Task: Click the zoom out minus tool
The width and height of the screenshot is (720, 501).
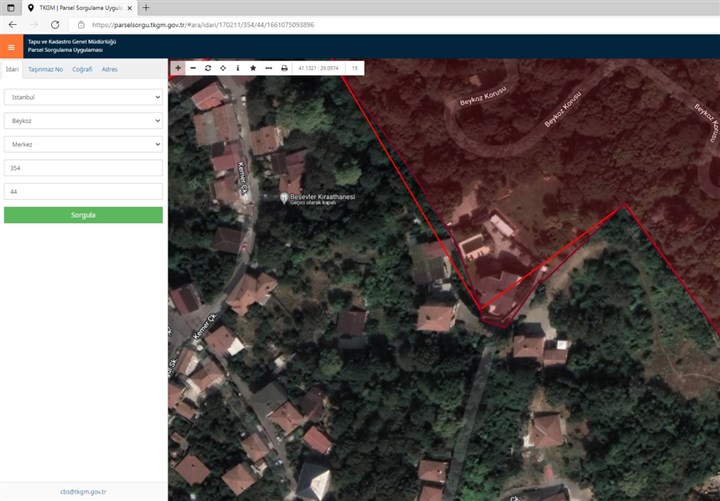Action: [193, 68]
